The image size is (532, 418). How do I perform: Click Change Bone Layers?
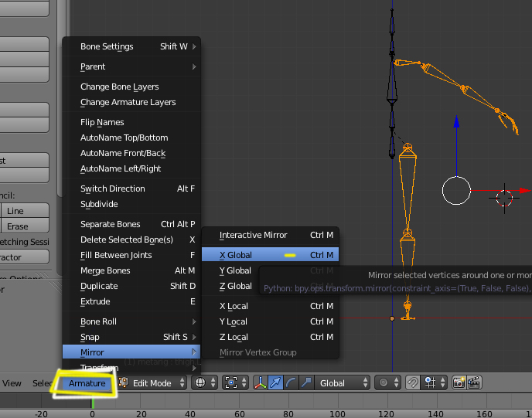point(131,87)
